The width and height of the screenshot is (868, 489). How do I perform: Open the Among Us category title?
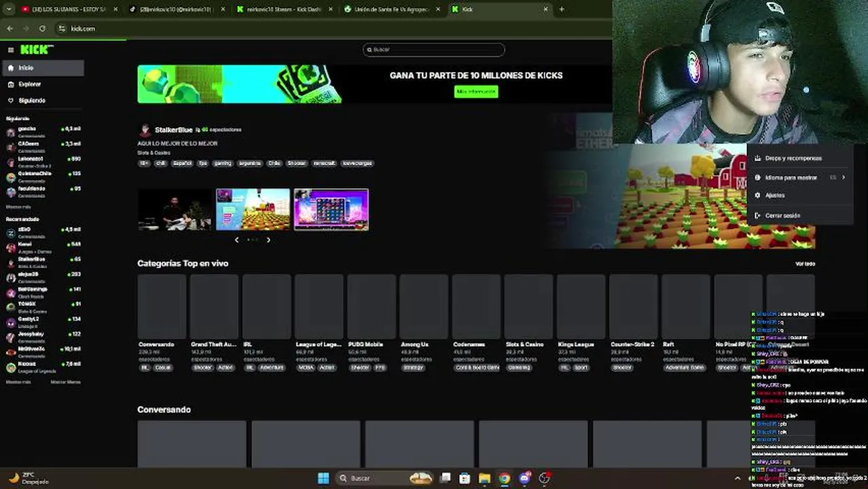(x=414, y=344)
